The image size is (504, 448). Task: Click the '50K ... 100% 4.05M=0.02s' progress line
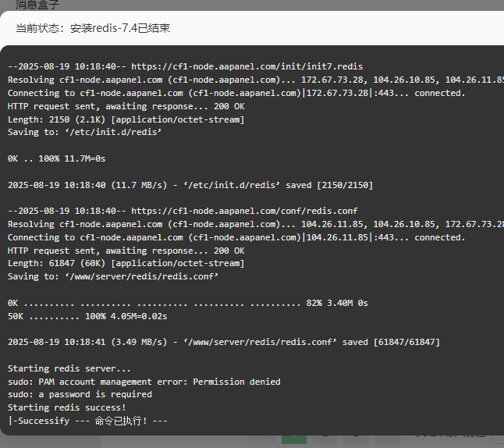point(87,316)
